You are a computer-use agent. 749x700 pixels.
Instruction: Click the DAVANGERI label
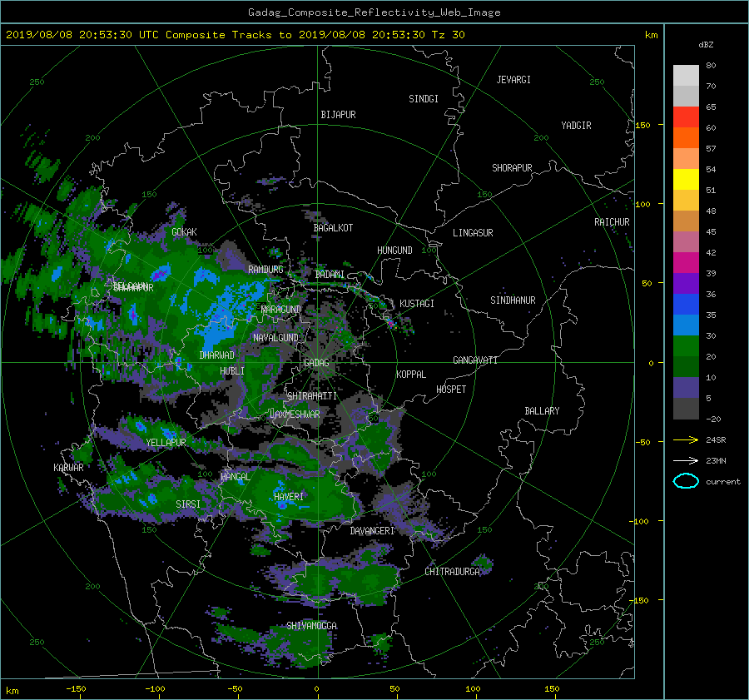[372, 531]
